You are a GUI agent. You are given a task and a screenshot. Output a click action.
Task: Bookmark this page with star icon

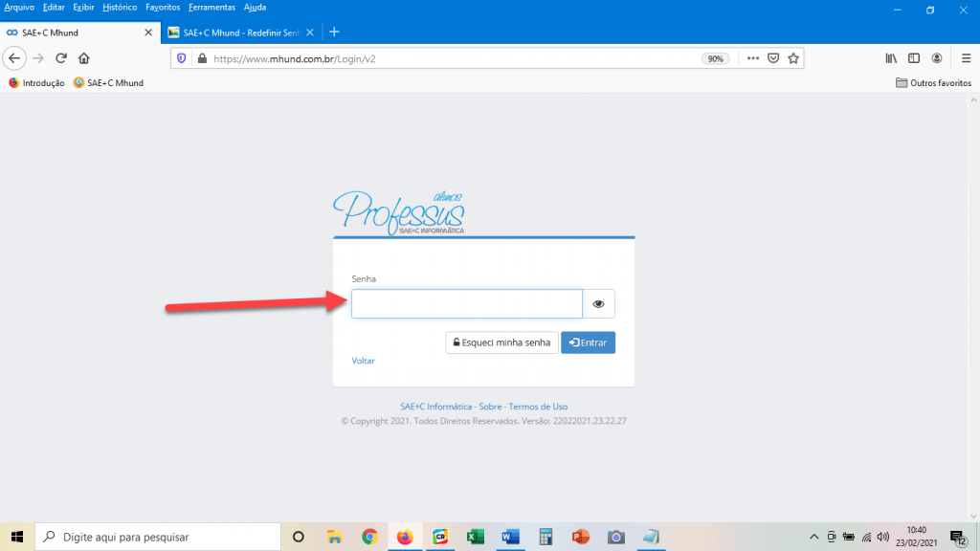tap(793, 58)
